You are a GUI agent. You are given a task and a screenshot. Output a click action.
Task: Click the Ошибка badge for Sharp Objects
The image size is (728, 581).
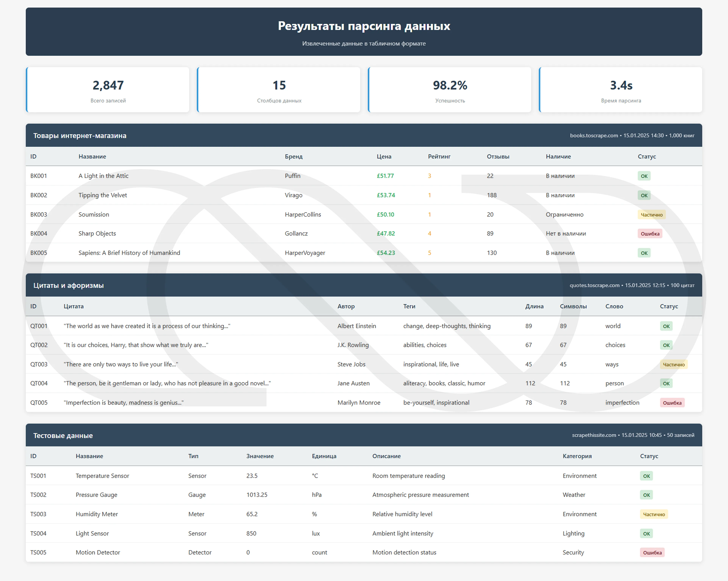pos(650,234)
